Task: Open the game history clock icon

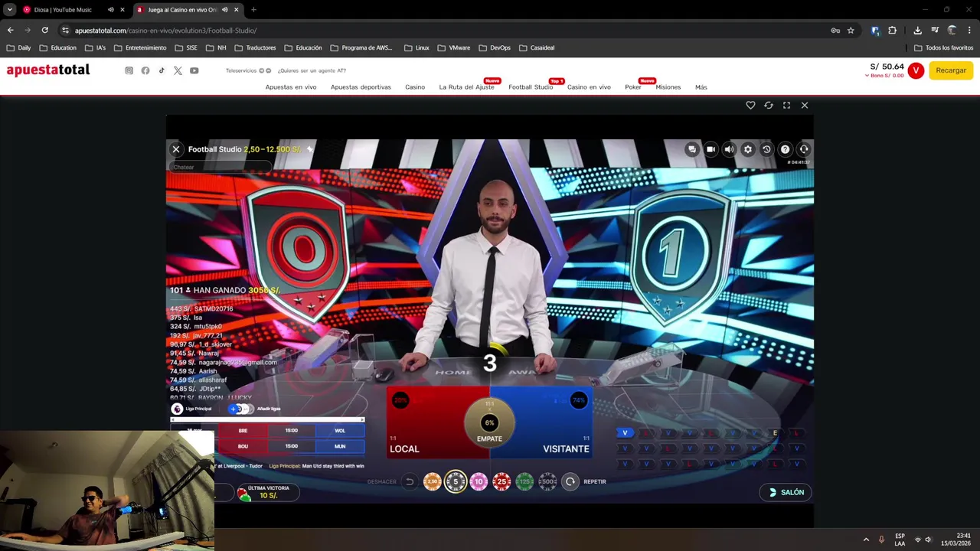Action: pos(766,149)
